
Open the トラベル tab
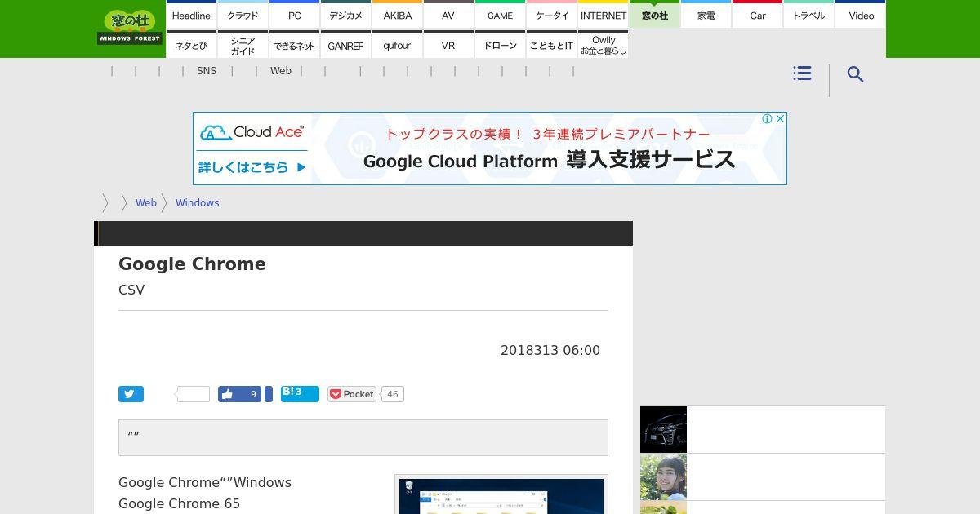[808, 15]
